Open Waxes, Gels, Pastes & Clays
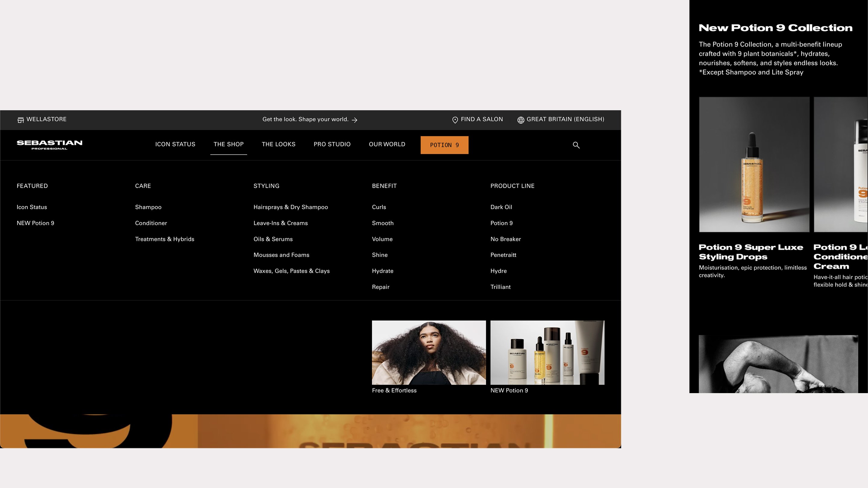This screenshot has height=488, width=868. coord(291,271)
